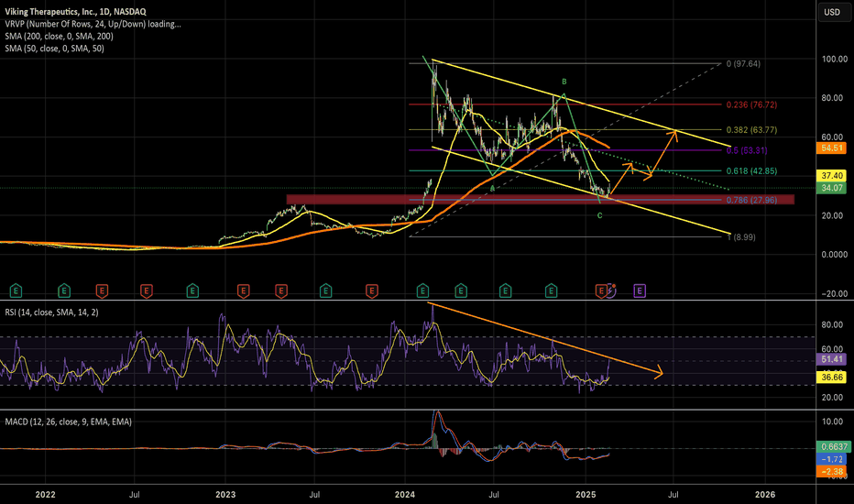Image resolution: width=854 pixels, height=504 pixels.
Task: Click -20.00 on the price scale
Action: [x=835, y=293]
